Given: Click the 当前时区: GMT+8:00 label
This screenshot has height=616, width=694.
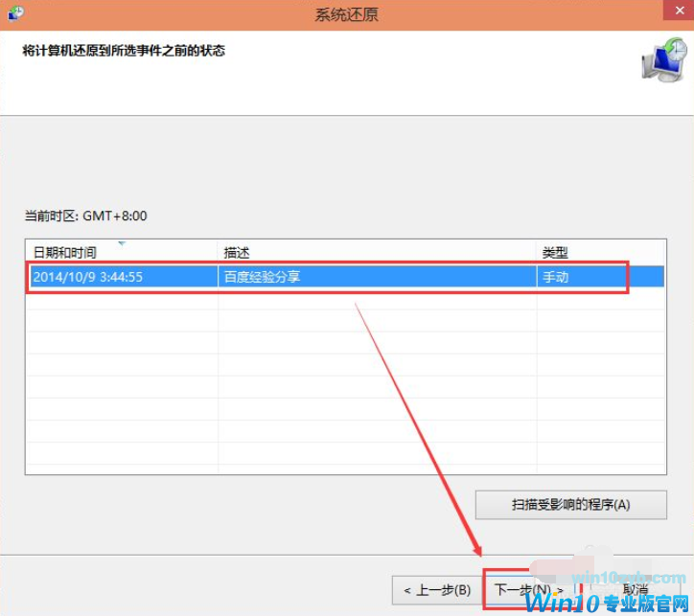Looking at the screenshot, I should point(85,217).
